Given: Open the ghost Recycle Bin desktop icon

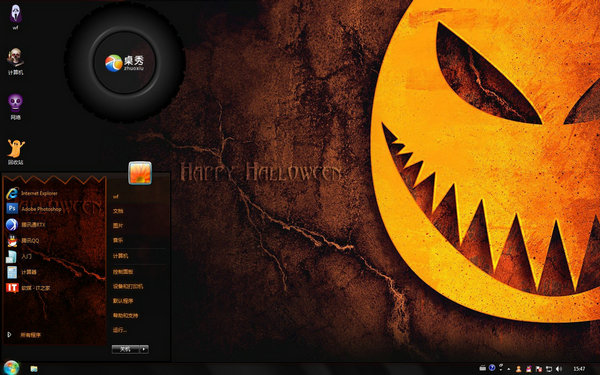Looking at the screenshot, I should (15, 152).
